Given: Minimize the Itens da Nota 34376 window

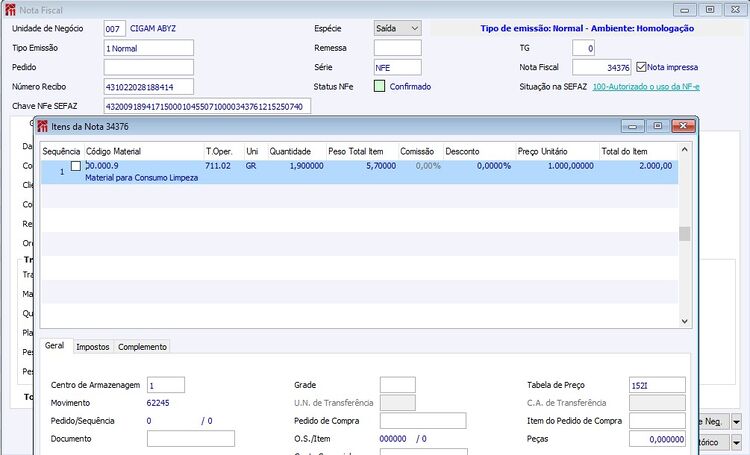Looking at the screenshot, I should (633, 126).
